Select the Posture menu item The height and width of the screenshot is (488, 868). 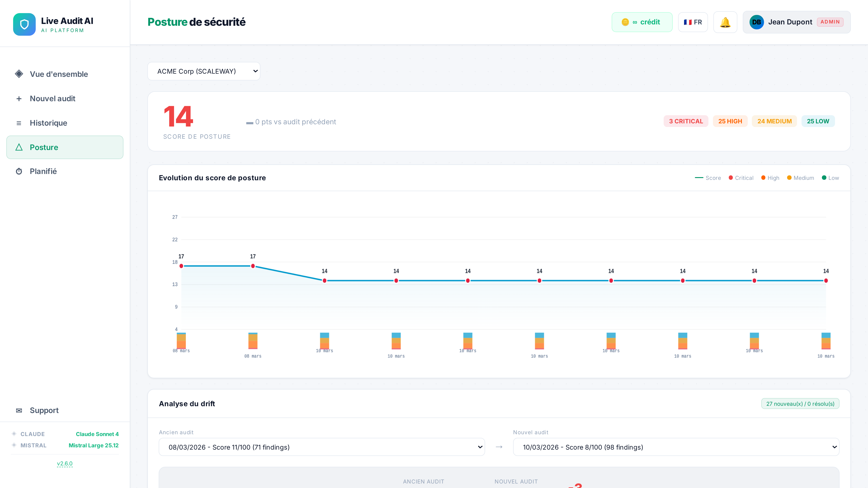[44, 148]
